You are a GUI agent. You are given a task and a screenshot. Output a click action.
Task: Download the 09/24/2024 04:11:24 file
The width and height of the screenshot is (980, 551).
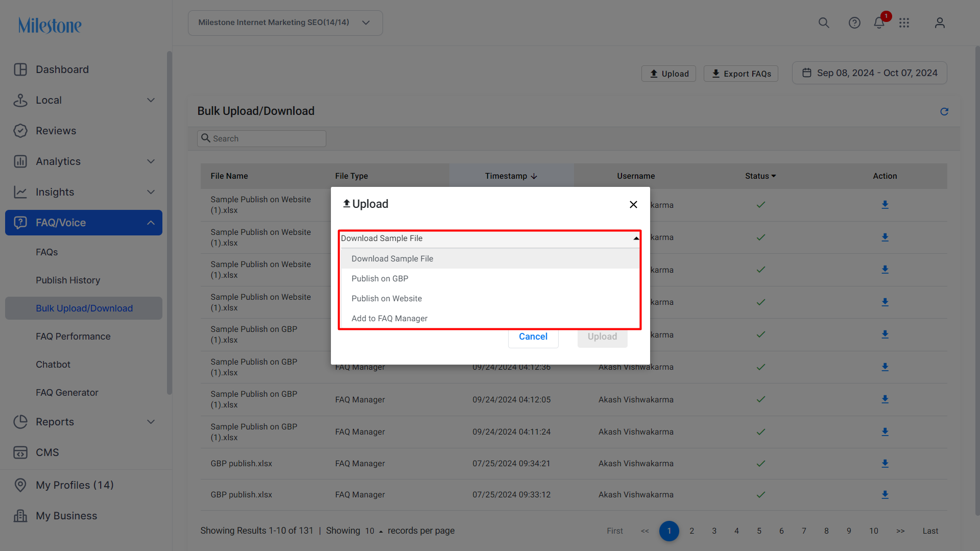tap(885, 432)
